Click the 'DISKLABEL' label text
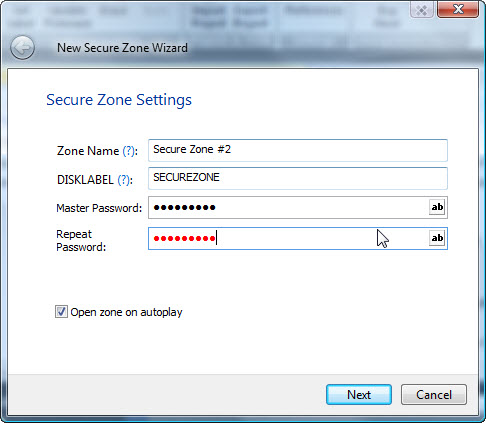Image resolution: width=486 pixels, height=423 pixels. pyautogui.click(x=85, y=180)
